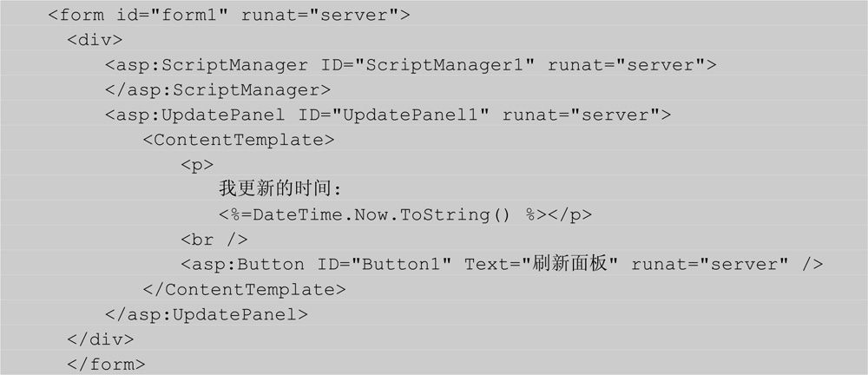Click the opening <p> tag
Viewport: 868px width, 375px height.
197,166
